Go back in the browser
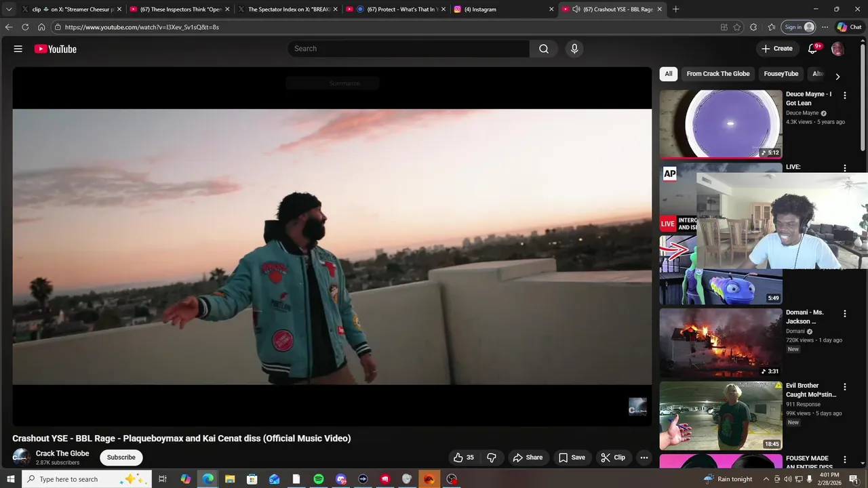This screenshot has height=488, width=868. [x=9, y=27]
